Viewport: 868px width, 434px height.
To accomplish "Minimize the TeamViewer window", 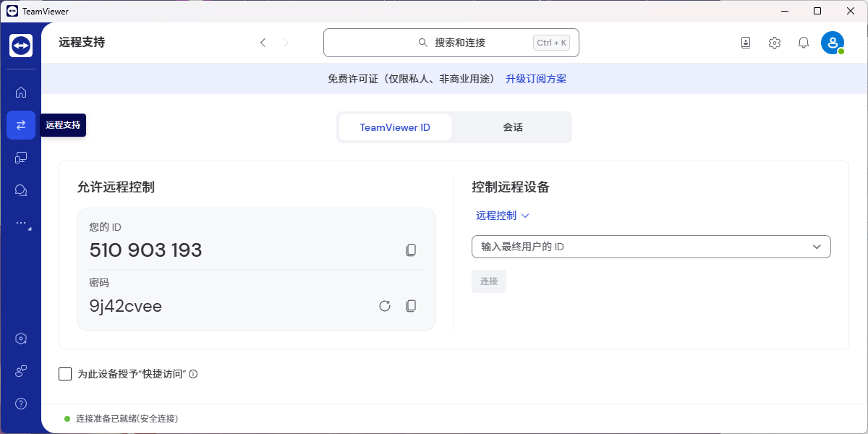I will click(x=785, y=11).
